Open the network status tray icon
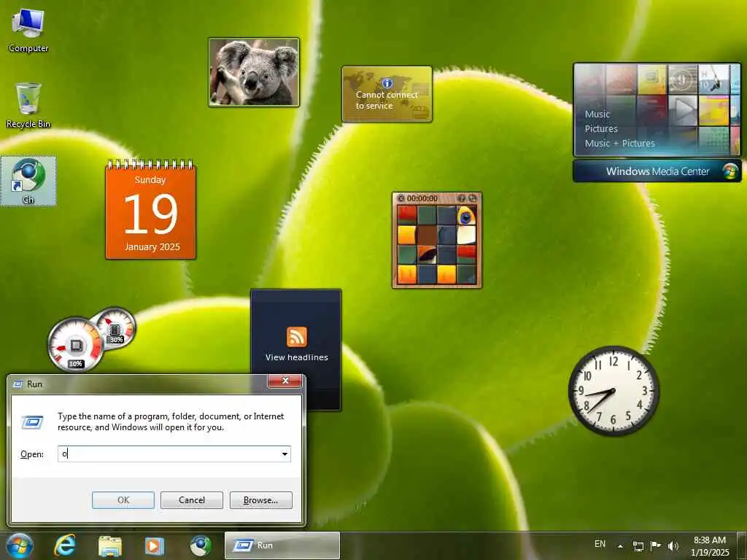Image resolution: width=747 pixels, height=560 pixels. 638,546
